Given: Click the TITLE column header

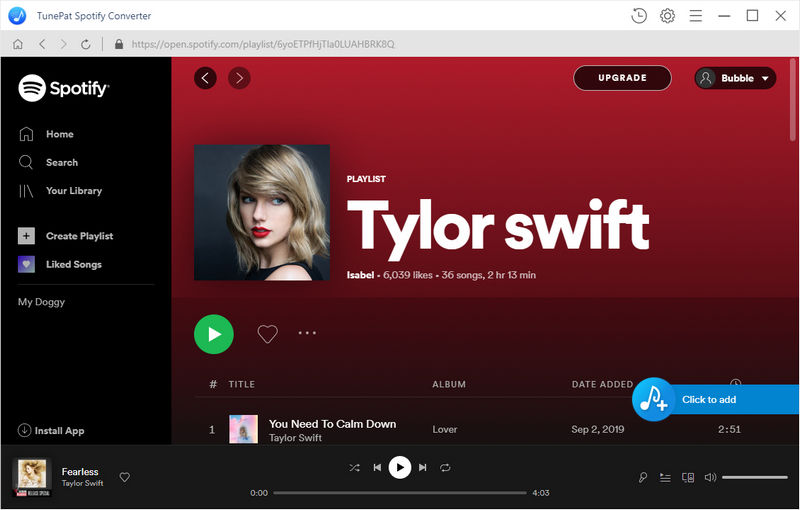Looking at the screenshot, I should click(242, 385).
